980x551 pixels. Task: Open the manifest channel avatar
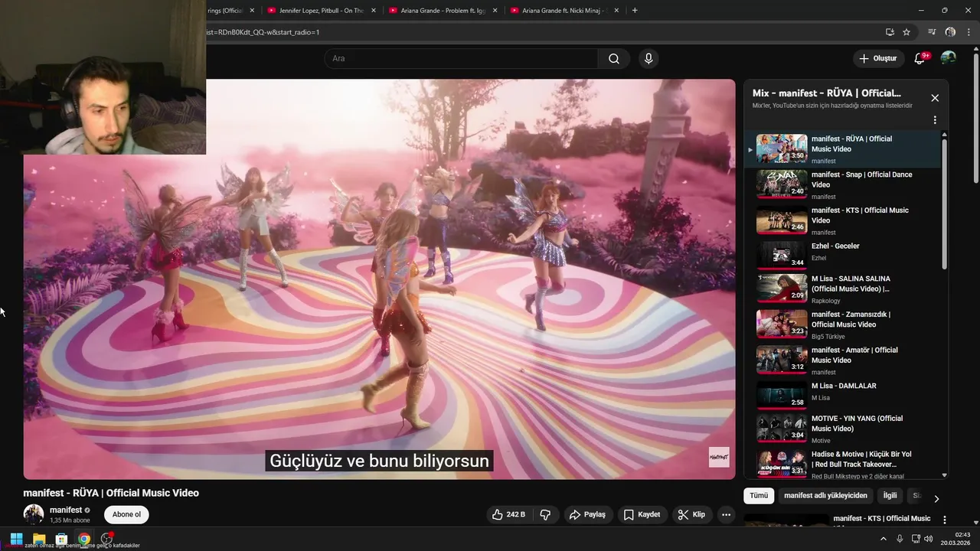pyautogui.click(x=33, y=514)
